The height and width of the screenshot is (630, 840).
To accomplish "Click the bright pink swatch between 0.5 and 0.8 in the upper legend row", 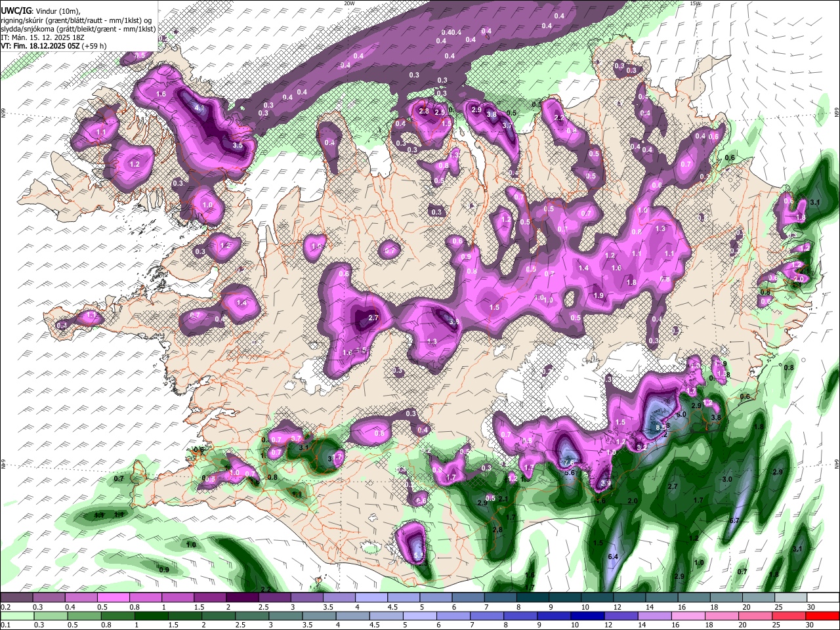I will [x=113, y=597].
